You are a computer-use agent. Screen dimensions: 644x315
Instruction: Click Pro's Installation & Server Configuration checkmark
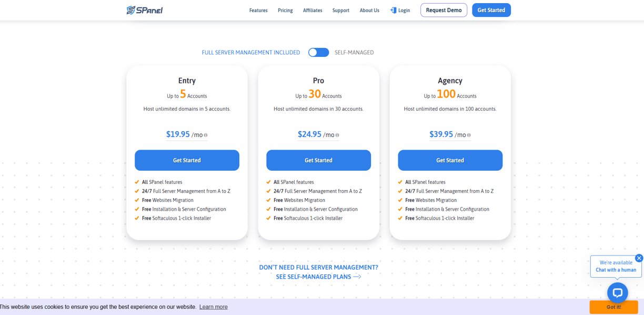[269, 209]
